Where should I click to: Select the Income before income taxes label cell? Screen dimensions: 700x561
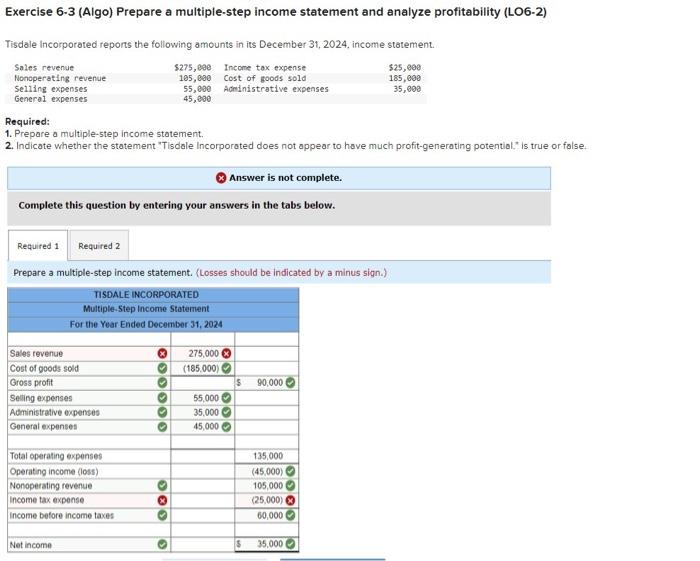tap(89, 515)
